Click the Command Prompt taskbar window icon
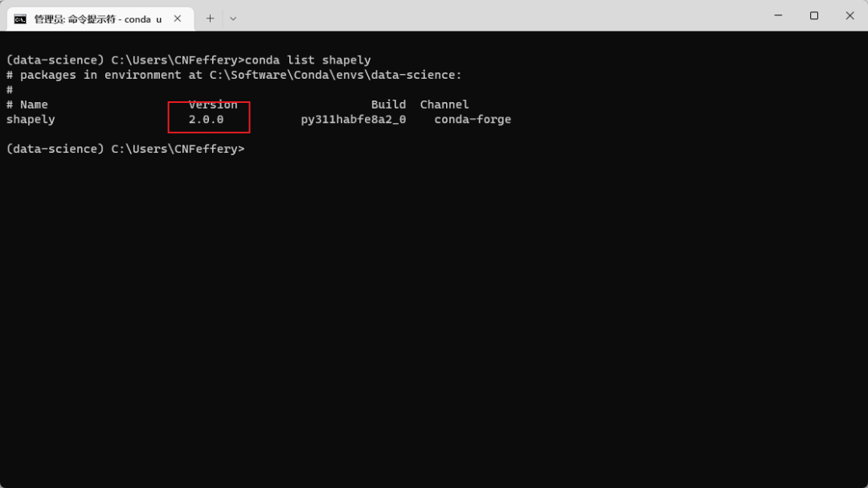 point(21,18)
